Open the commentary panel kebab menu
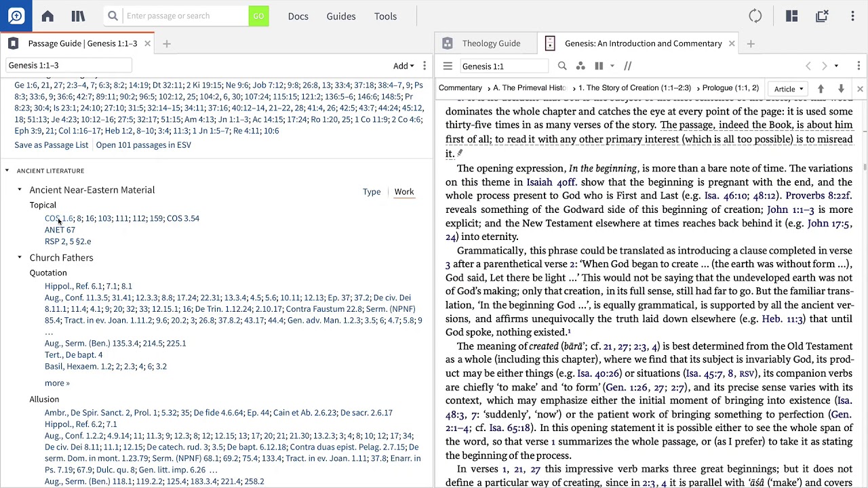 859,66
